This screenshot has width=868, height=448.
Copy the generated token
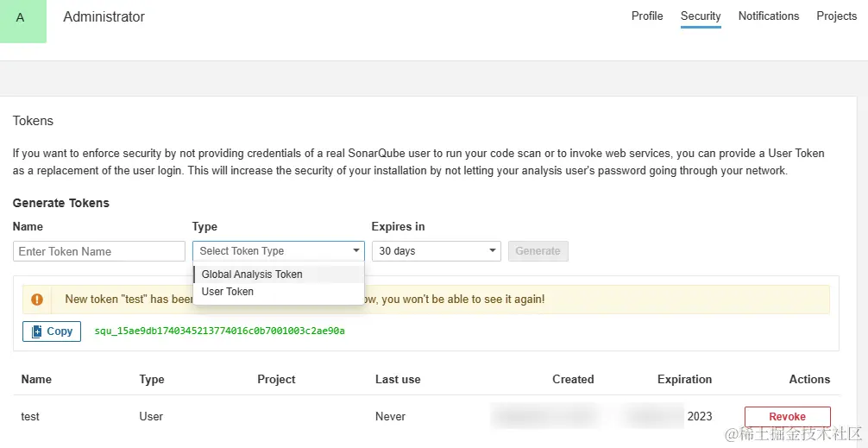click(x=52, y=331)
